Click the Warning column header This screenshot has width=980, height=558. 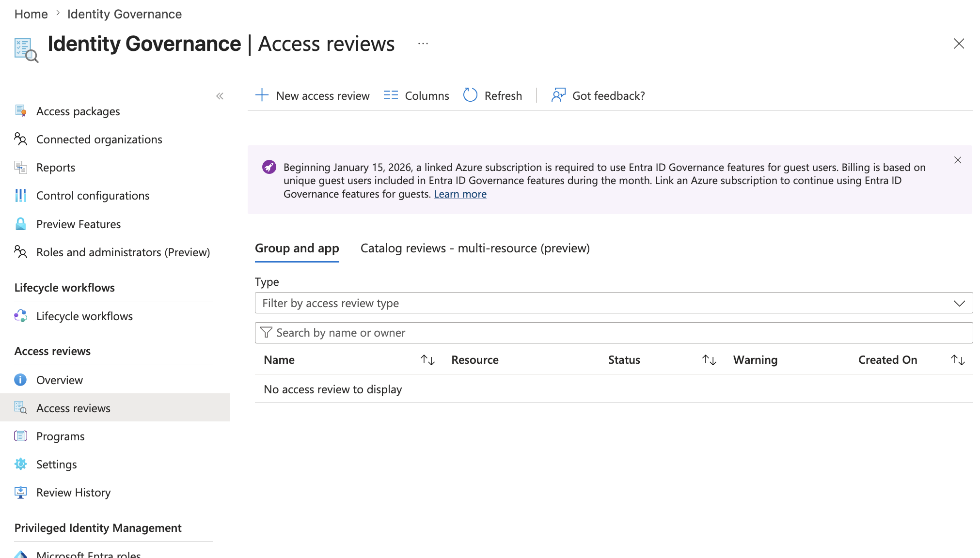pyautogui.click(x=755, y=360)
